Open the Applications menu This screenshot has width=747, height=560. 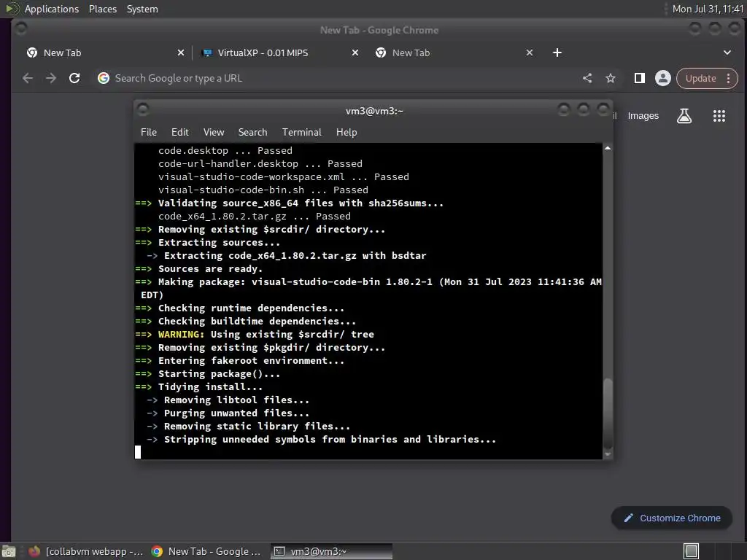[52, 9]
